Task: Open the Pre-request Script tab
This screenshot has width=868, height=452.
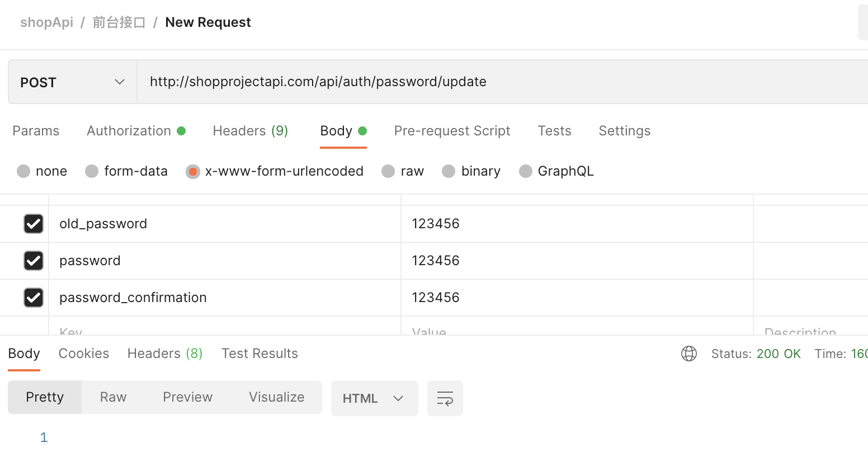Action: (x=452, y=131)
